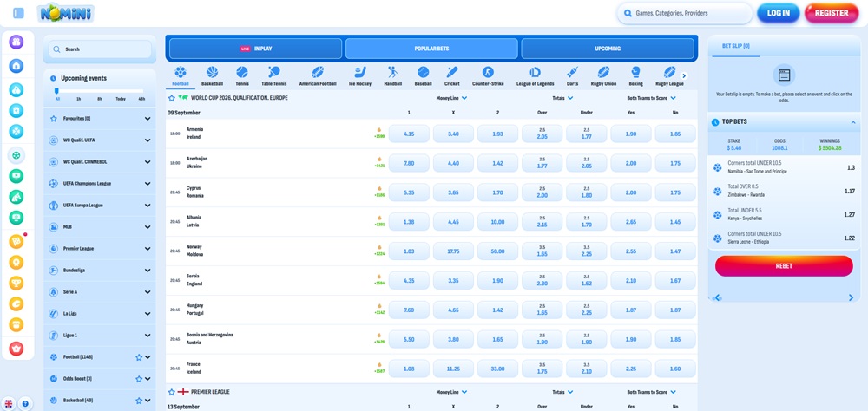
Task: Open boosted markets for Armenia Ireland (+1599)
Action: [x=379, y=134]
